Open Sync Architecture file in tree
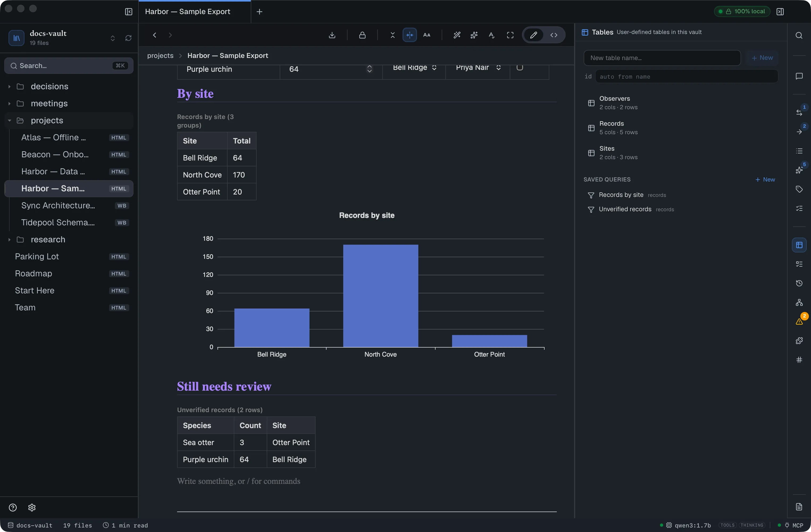The height and width of the screenshot is (532, 811). tap(69, 205)
